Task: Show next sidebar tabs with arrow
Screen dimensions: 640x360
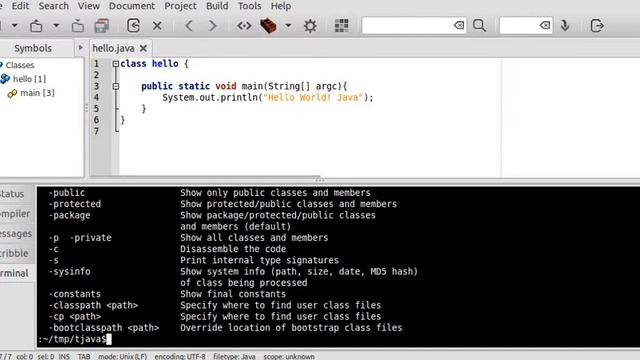Action: pos(80,48)
